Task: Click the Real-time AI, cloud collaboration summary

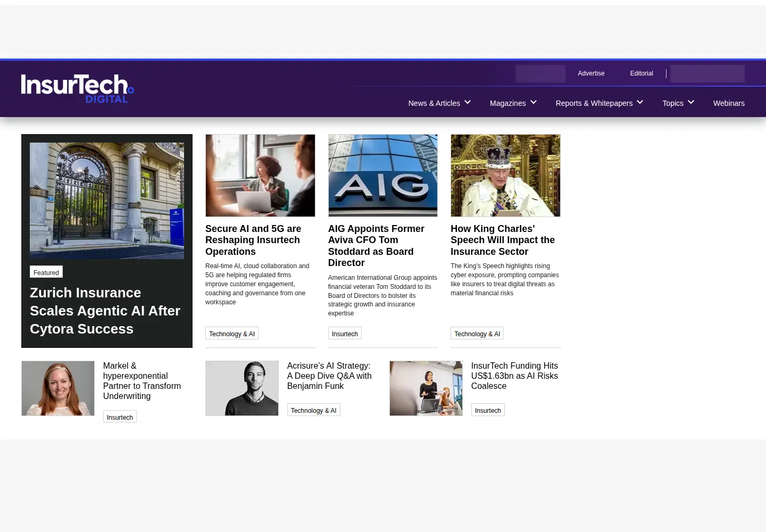Action: tap(257, 284)
